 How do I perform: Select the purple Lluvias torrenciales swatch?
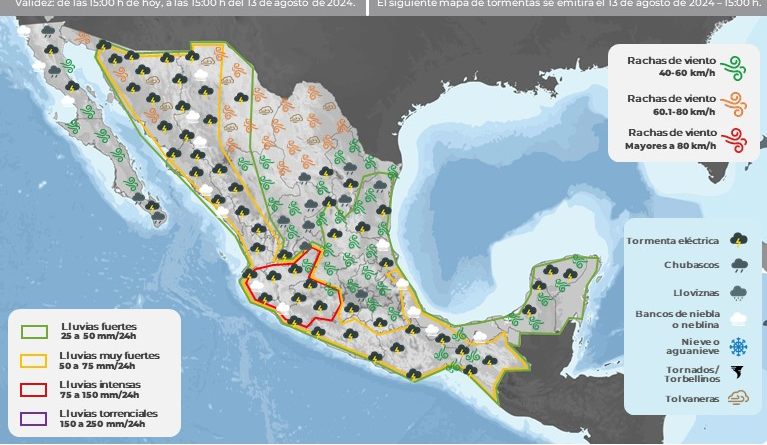(x=35, y=416)
